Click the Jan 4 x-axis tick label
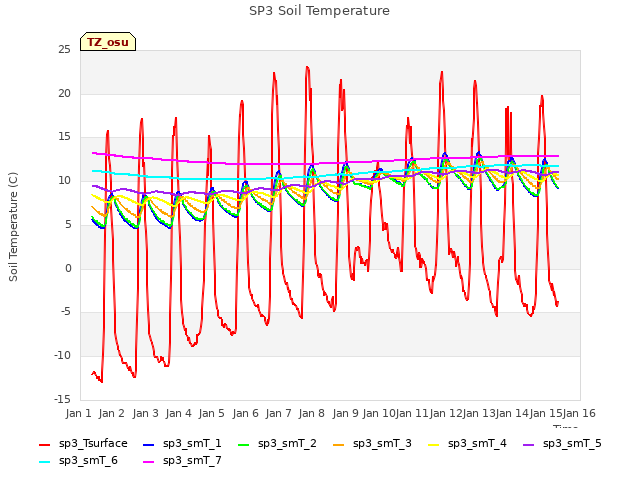This screenshot has height=480, width=640. point(178,413)
